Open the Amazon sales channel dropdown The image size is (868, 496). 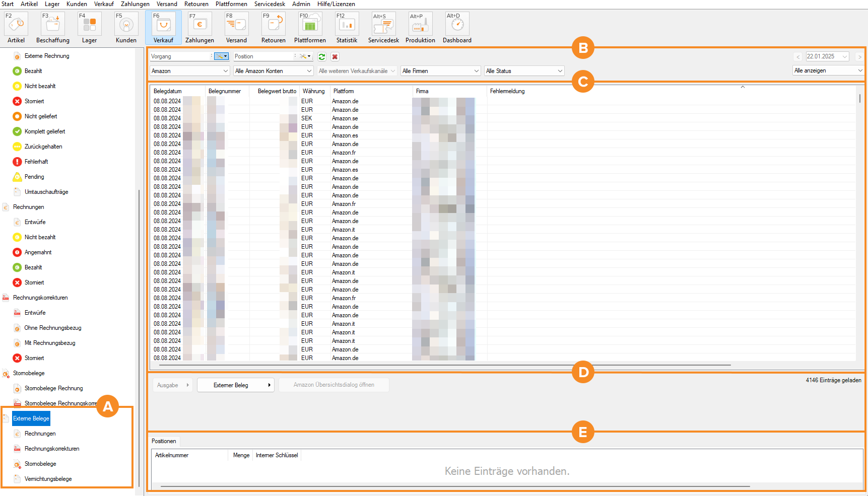tap(189, 71)
